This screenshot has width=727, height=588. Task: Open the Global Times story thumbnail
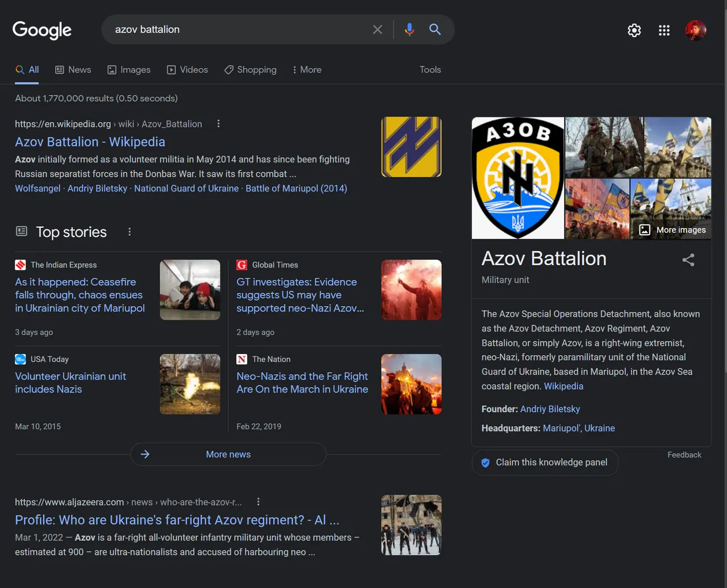(x=411, y=290)
